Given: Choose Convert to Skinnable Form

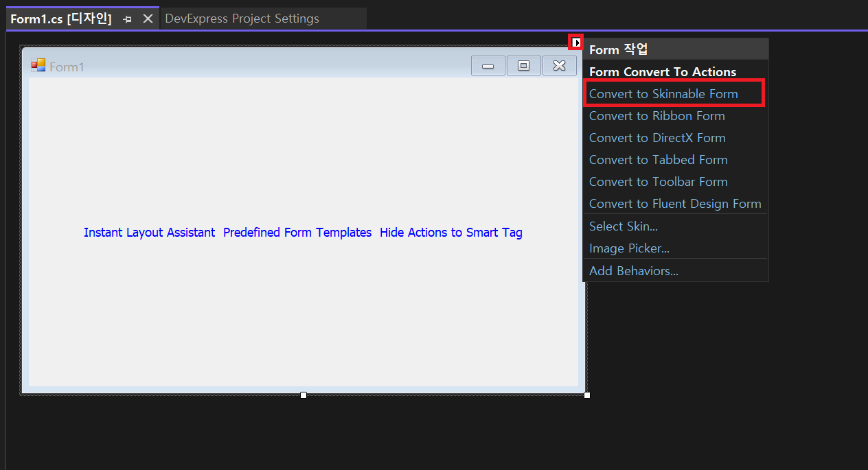Looking at the screenshot, I should pyautogui.click(x=663, y=94).
